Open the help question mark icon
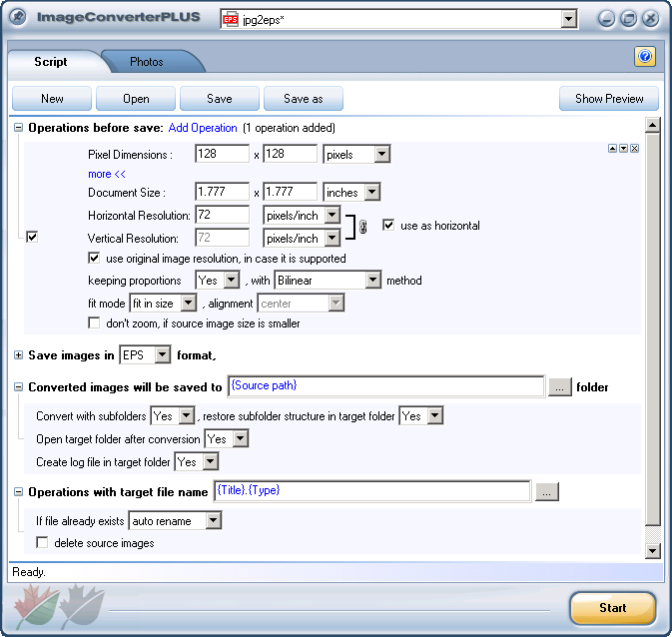672x637 pixels. tap(645, 57)
